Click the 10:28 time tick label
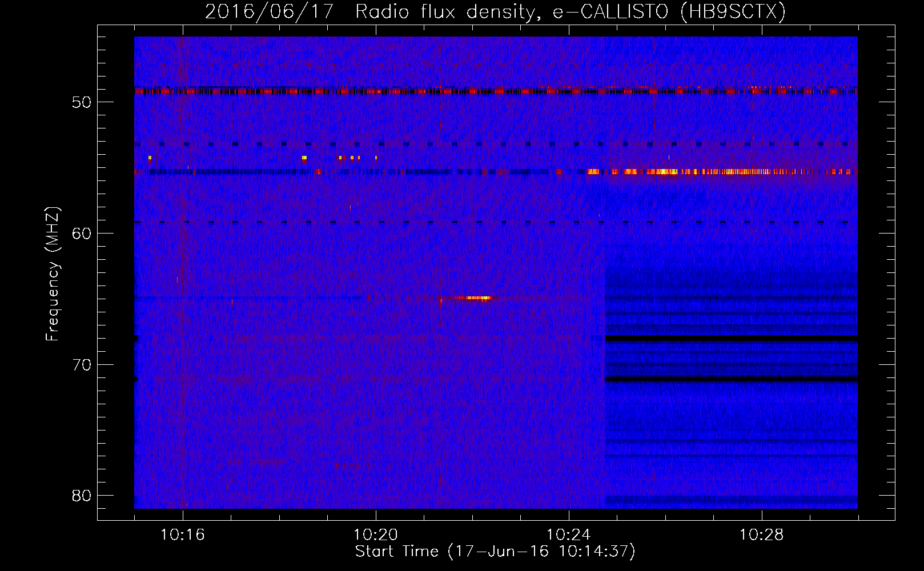 click(x=762, y=535)
